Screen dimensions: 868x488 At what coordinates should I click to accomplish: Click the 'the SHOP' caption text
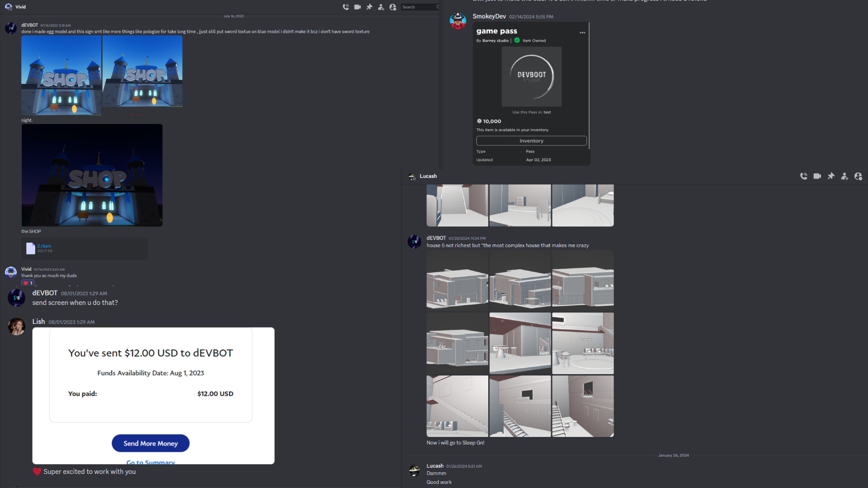31,231
